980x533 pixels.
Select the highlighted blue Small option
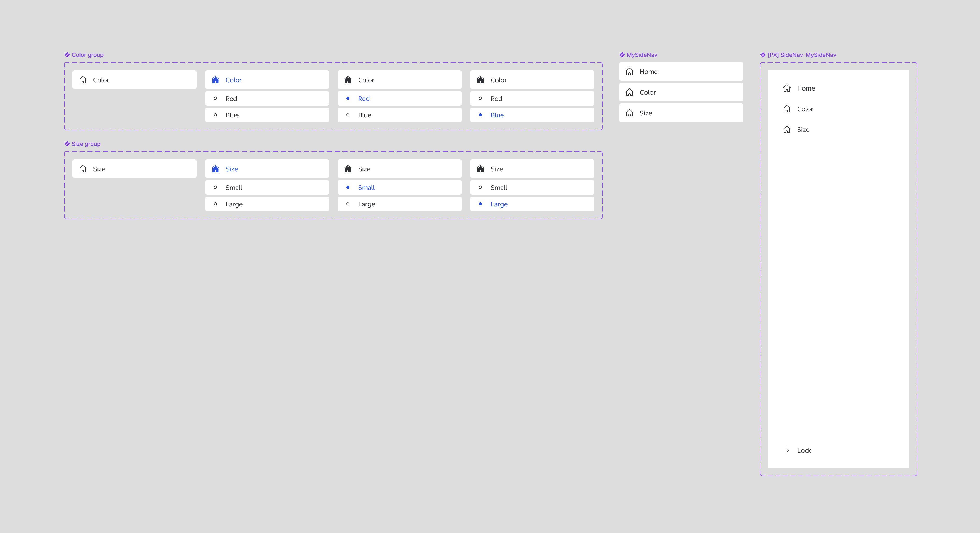tap(366, 187)
